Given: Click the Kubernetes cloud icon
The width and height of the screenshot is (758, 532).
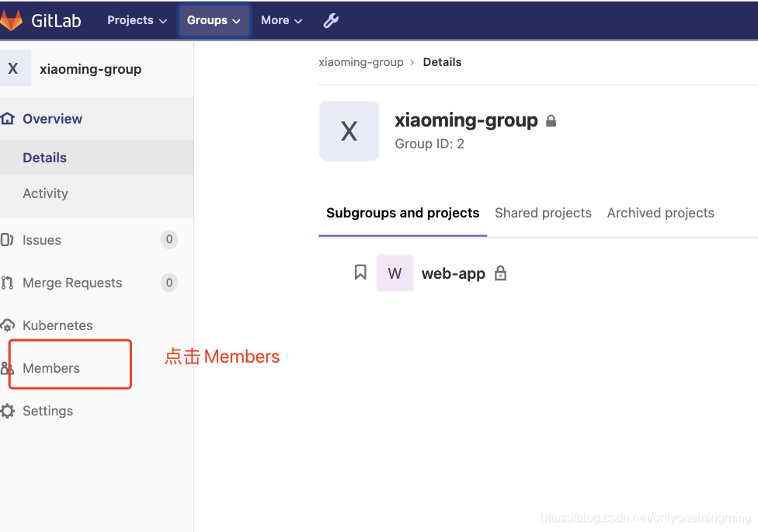Looking at the screenshot, I should pyautogui.click(x=7, y=325).
